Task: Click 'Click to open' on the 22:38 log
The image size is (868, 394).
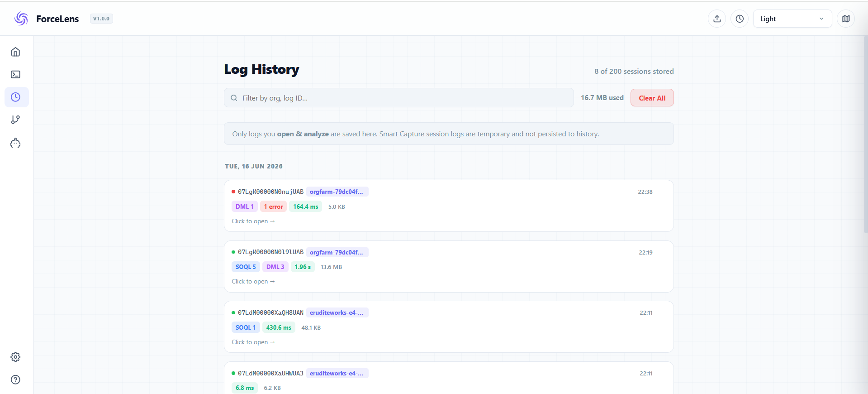Action: 253,221
